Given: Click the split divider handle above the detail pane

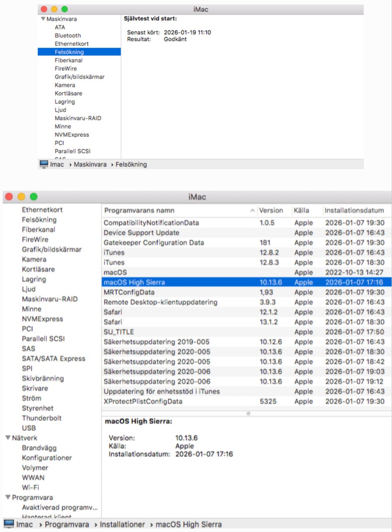Looking at the screenshot, I should 248,414.
